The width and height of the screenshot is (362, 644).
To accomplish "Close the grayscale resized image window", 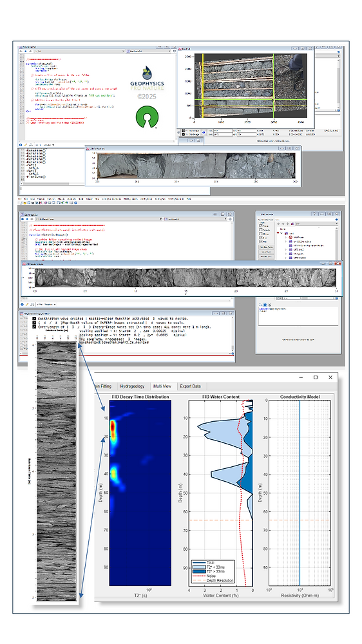I will click(x=339, y=263).
